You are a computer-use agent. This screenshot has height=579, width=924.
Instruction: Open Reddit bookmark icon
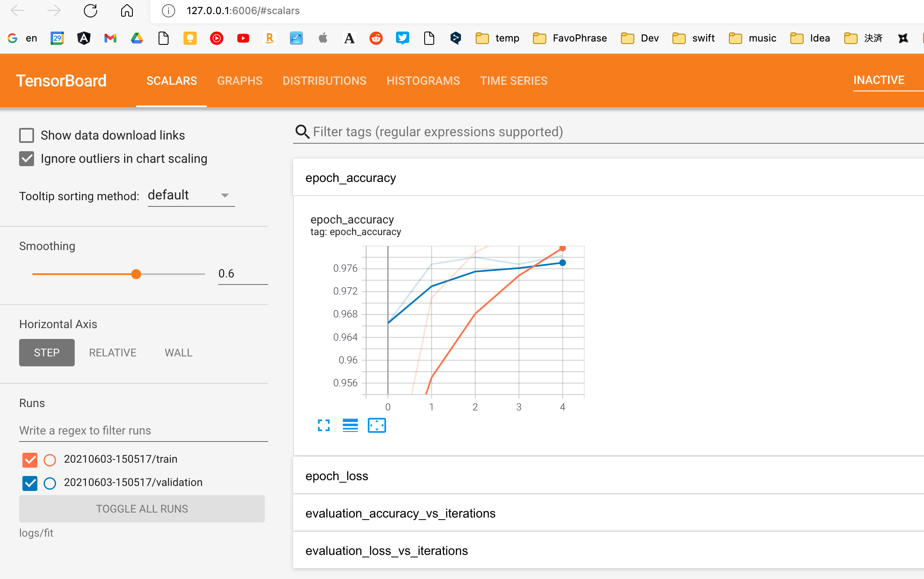(x=376, y=38)
